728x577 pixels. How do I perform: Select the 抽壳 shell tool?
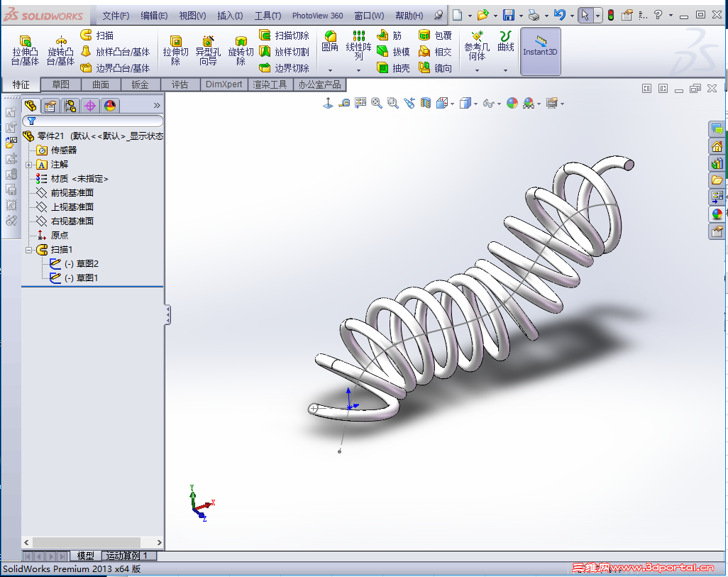393,68
